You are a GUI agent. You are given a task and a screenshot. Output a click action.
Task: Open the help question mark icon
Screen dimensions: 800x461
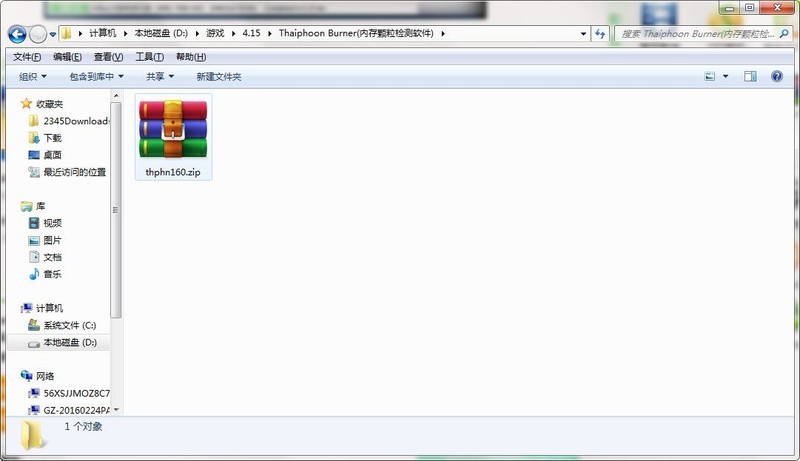(x=777, y=76)
